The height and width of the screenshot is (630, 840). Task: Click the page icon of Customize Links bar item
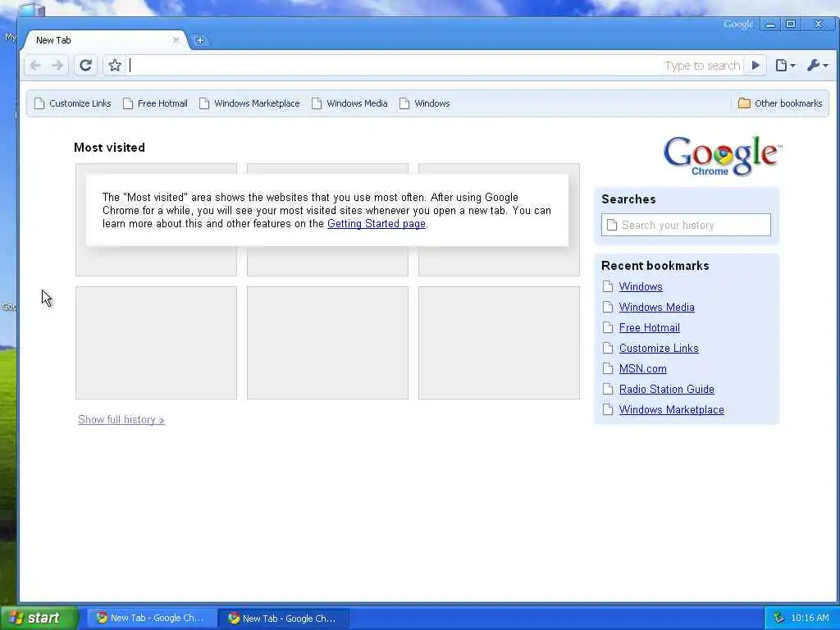click(39, 103)
